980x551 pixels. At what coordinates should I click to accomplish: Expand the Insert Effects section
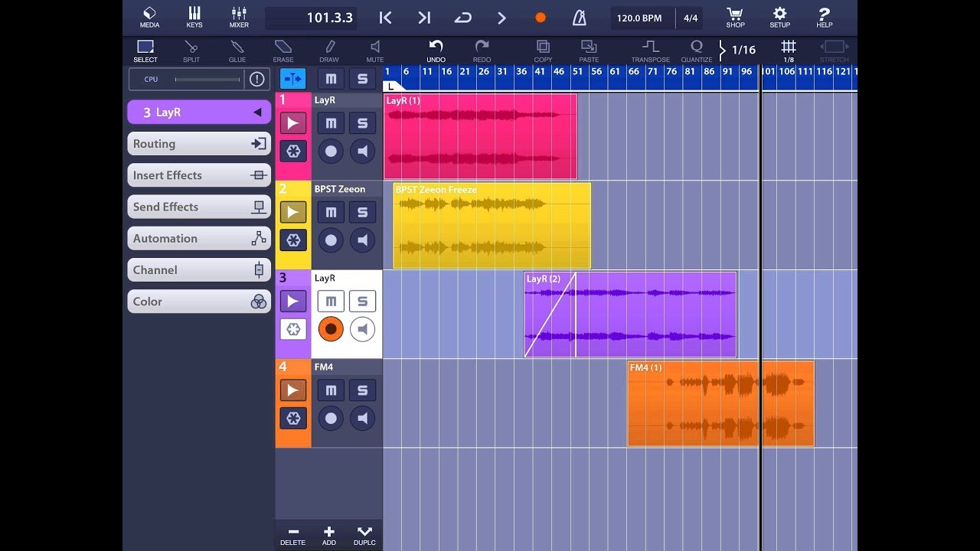point(199,175)
